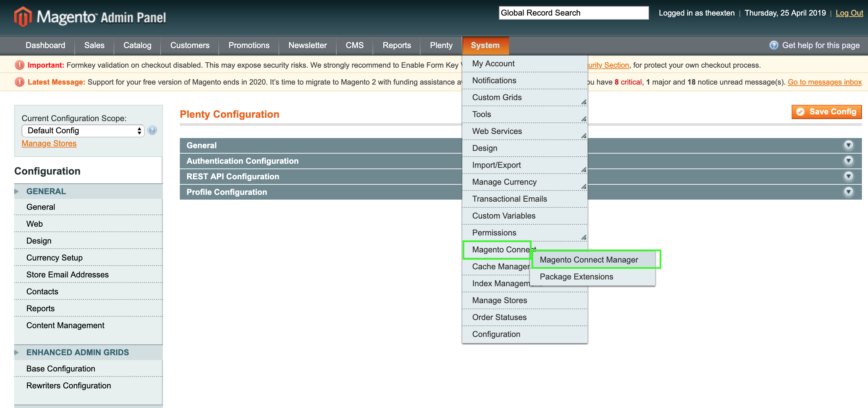Expand Authentication Configuration arrow icon
This screenshot has height=408, width=868.
coord(848,161)
